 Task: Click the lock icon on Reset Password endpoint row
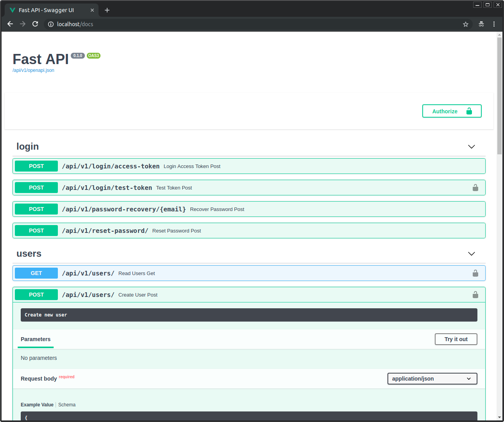(475, 231)
